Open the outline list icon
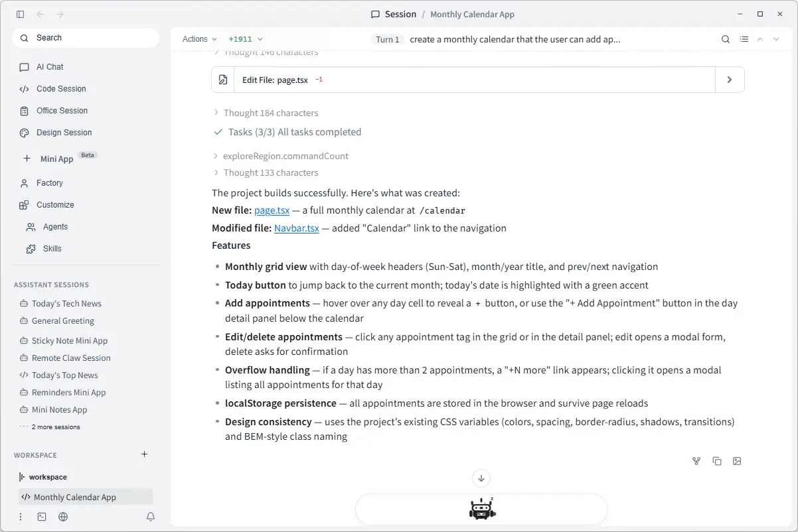This screenshot has width=798, height=532. 744,39
